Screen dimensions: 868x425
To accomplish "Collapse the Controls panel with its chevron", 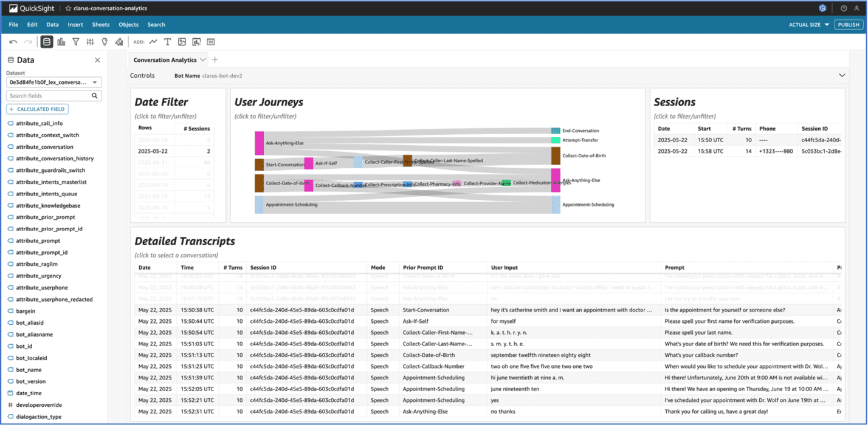I will 842,75.
